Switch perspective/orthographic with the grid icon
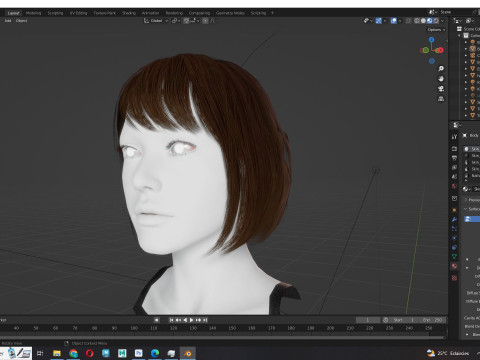 pyautogui.click(x=441, y=99)
